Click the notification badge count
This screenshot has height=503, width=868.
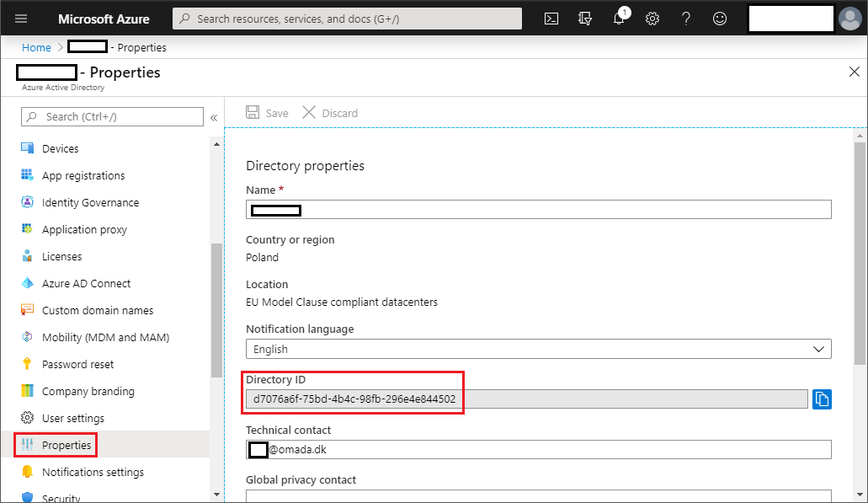tap(625, 12)
